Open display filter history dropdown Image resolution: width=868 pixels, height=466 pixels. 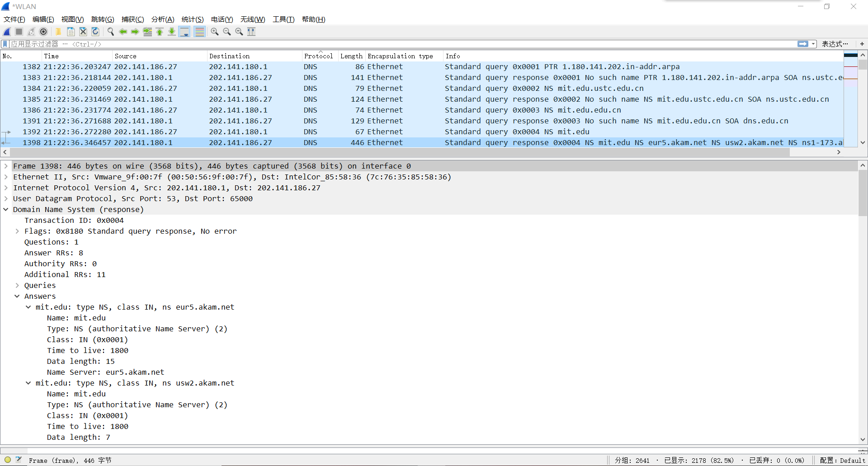(813, 44)
